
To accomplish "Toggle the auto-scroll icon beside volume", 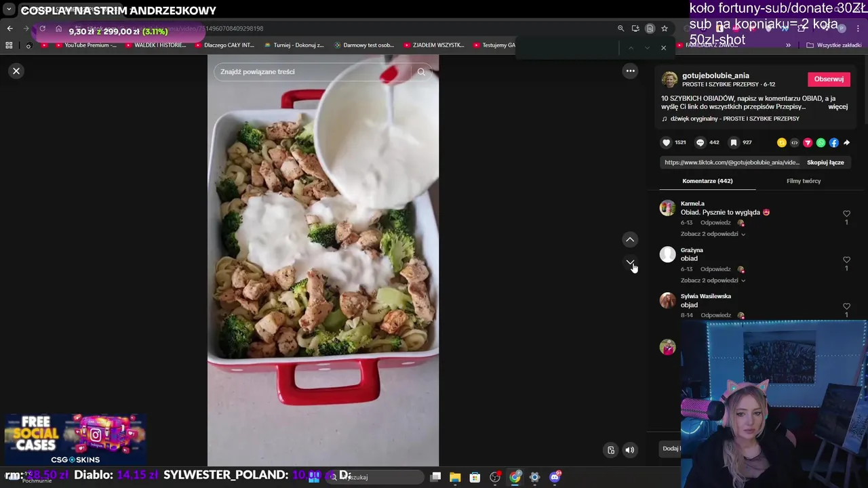I will pos(611,450).
